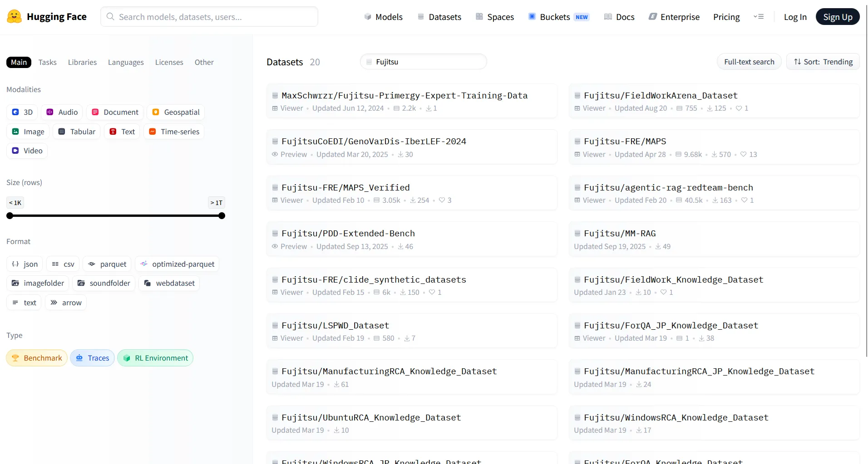The width and height of the screenshot is (868, 464).
Task: Click the search magnifier icon
Action: [110, 17]
